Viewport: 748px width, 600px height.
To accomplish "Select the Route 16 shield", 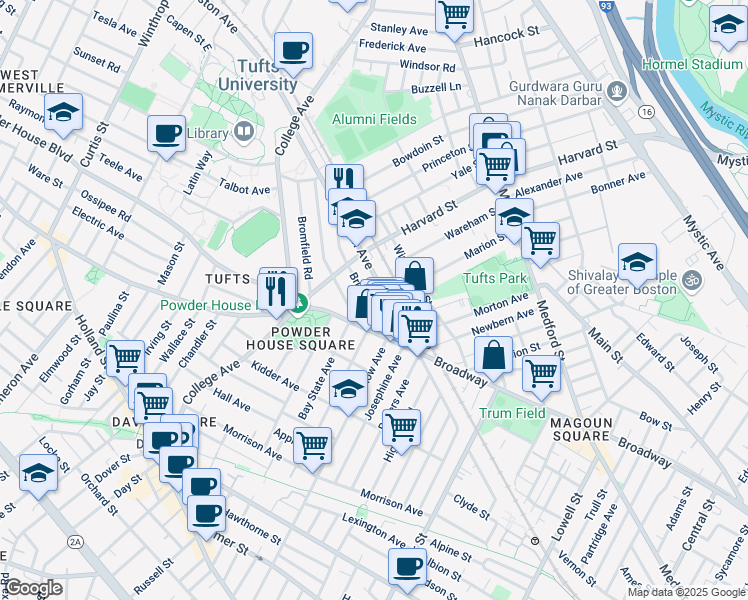I will (x=647, y=112).
